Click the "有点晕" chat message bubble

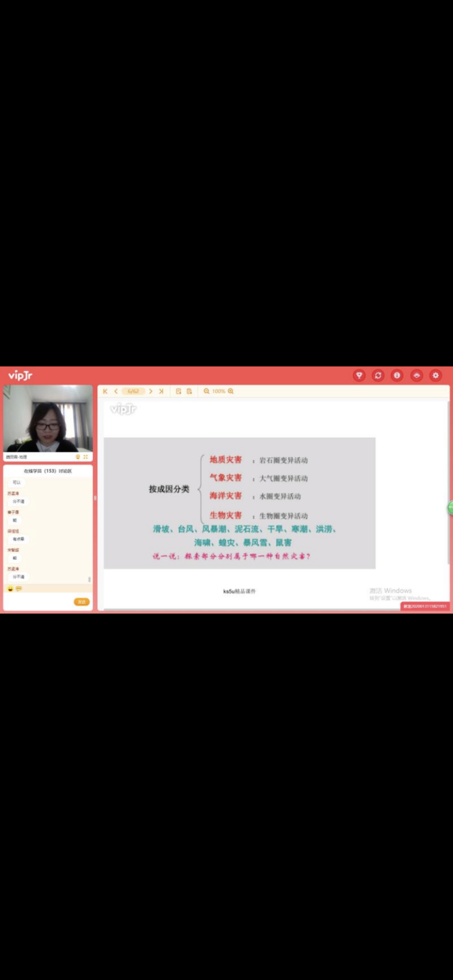pos(19,539)
